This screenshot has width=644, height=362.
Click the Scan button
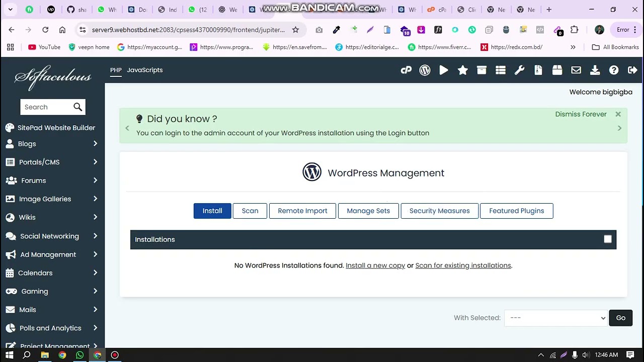click(250, 211)
